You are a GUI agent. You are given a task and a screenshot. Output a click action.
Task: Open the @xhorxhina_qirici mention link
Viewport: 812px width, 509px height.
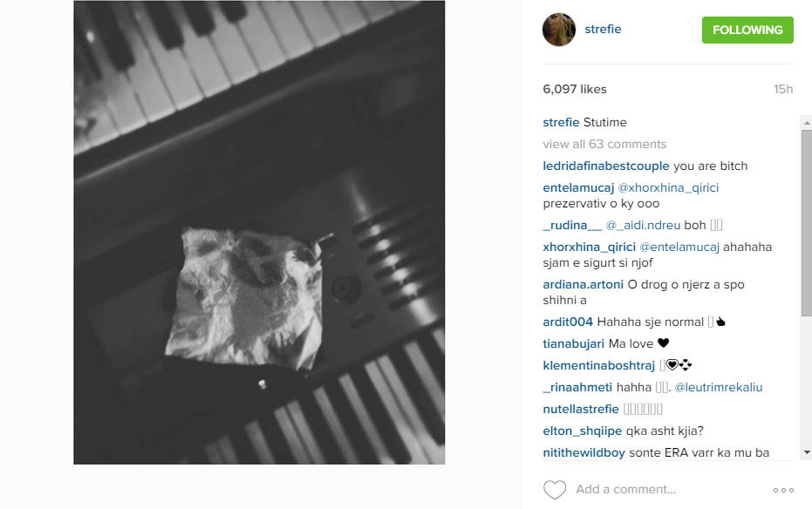[x=668, y=187]
